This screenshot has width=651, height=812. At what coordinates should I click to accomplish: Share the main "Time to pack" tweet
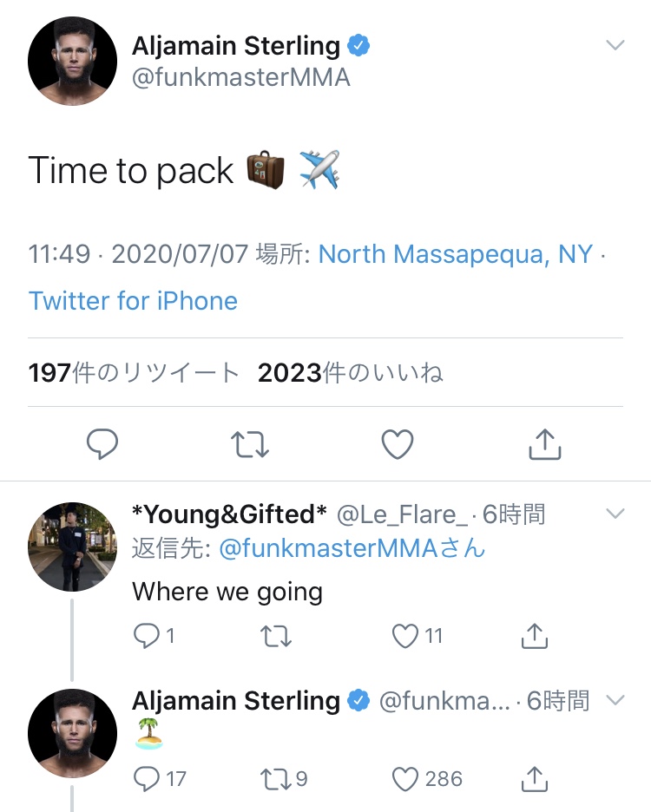point(545,444)
